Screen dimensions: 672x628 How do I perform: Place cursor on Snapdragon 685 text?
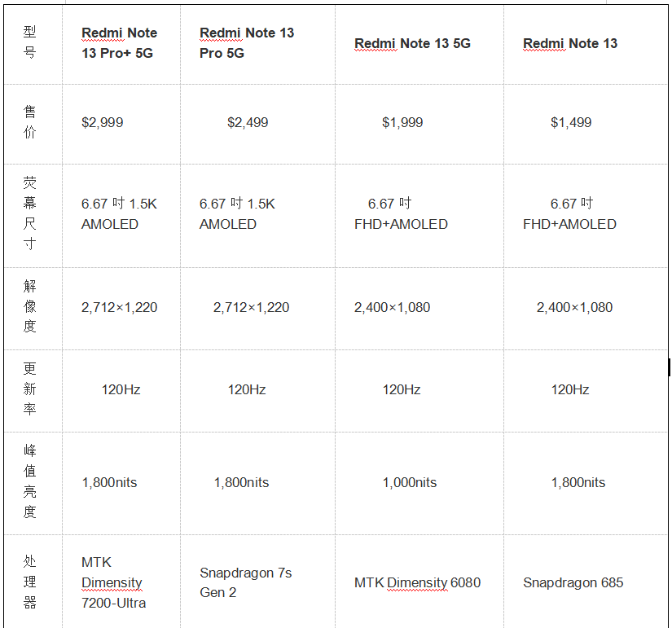coord(573,583)
